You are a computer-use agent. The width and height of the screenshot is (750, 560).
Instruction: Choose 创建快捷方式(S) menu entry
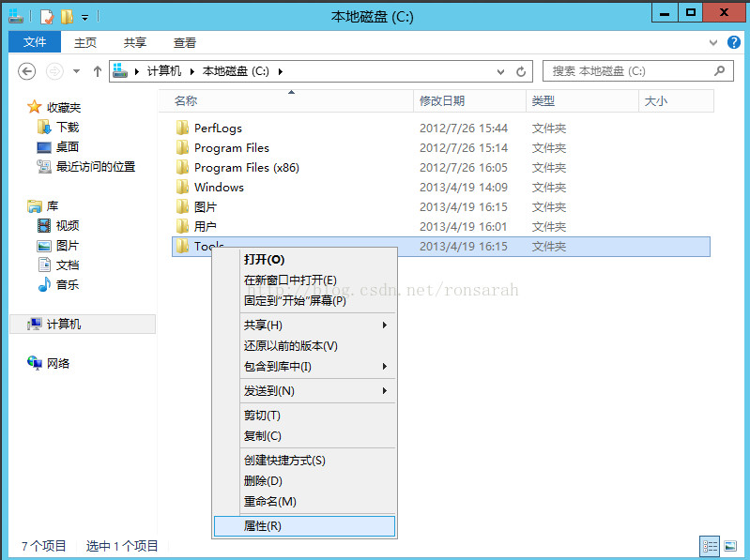[x=304, y=461]
